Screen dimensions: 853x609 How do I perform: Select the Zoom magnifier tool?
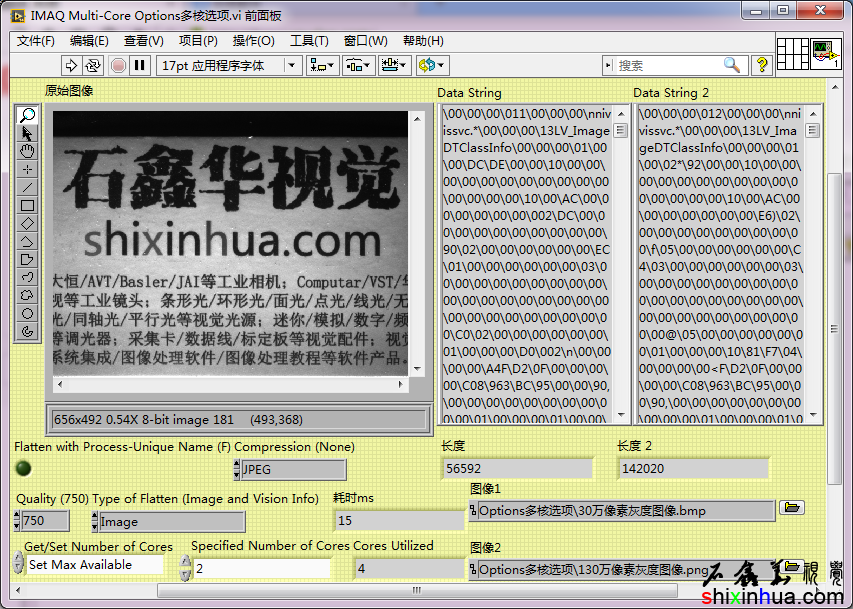coord(27,116)
